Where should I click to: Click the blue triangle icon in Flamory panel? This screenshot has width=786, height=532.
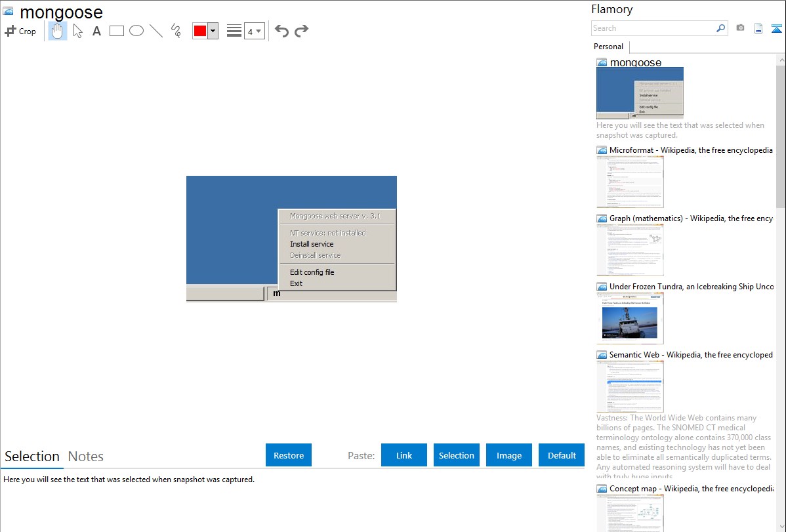pos(776,28)
